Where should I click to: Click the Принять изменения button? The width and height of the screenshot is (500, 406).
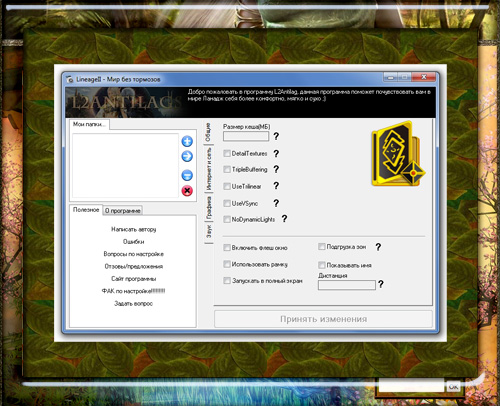323,319
